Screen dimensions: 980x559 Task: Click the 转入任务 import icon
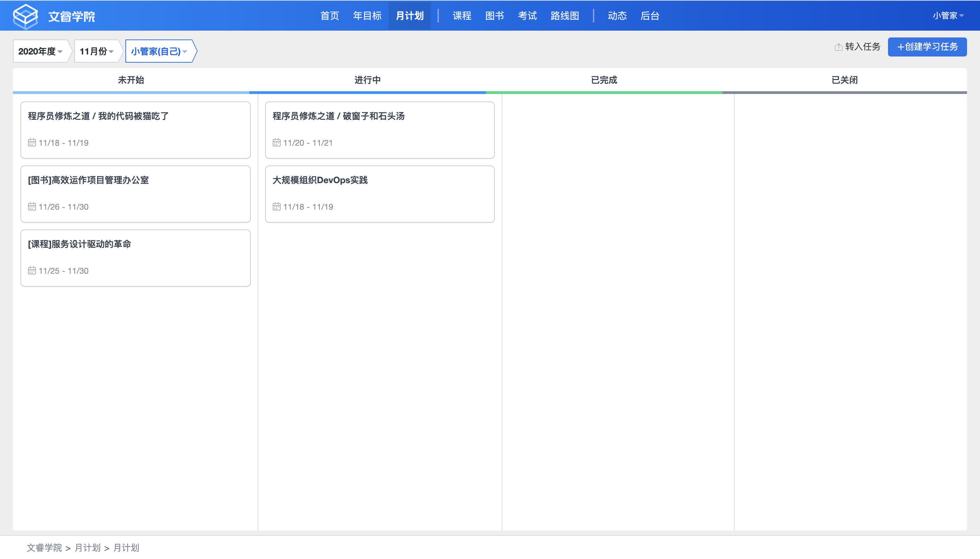click(x=838, y=47)
